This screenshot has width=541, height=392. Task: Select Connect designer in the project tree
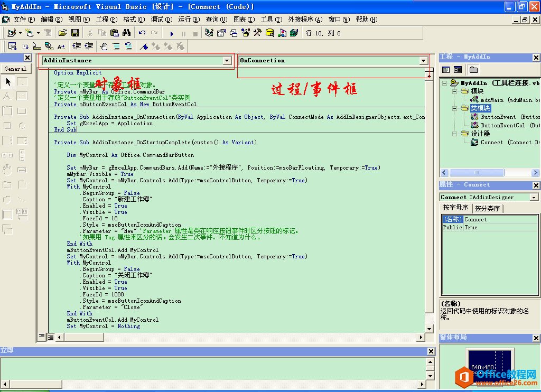[x=505, y=142]
